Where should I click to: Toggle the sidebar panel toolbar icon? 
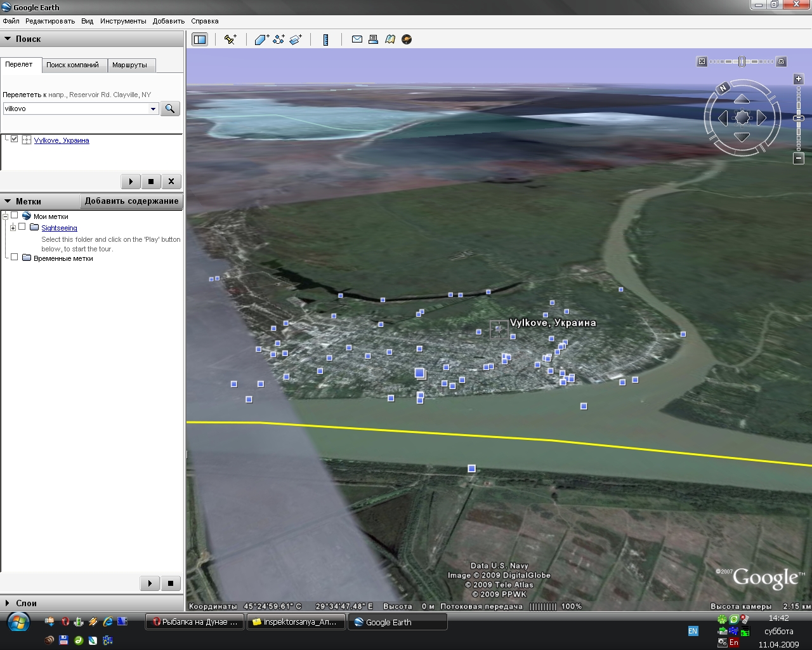click(x=200, y=39)
